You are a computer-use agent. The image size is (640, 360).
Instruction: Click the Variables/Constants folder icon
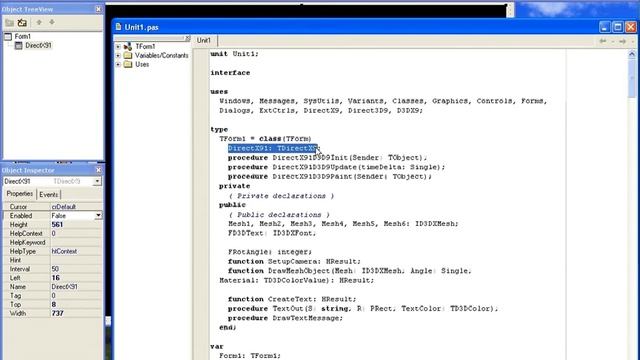click(x=128, y=56)
